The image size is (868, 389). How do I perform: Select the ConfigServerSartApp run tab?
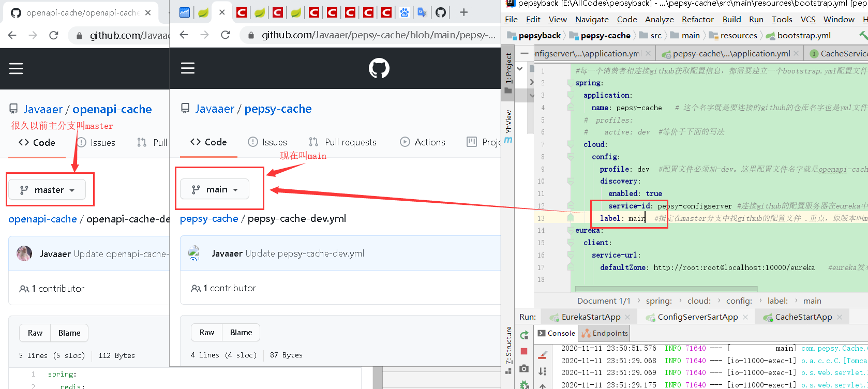697,317
